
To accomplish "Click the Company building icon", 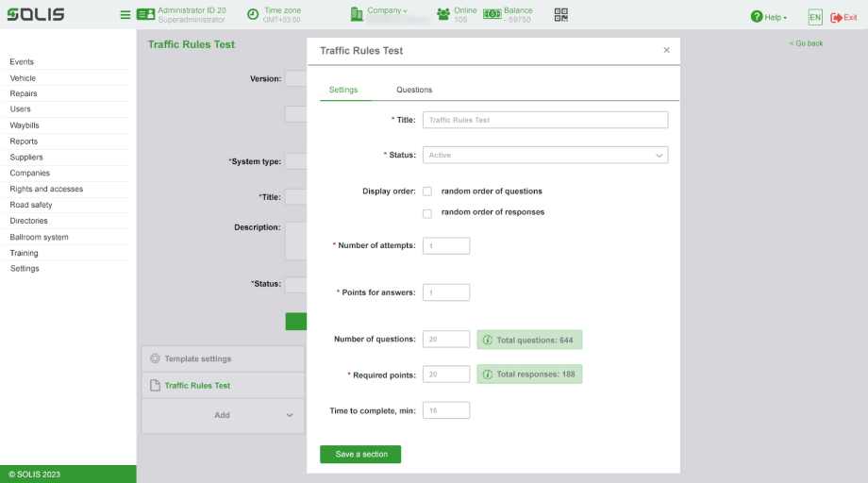I will (x=357, y=14).
